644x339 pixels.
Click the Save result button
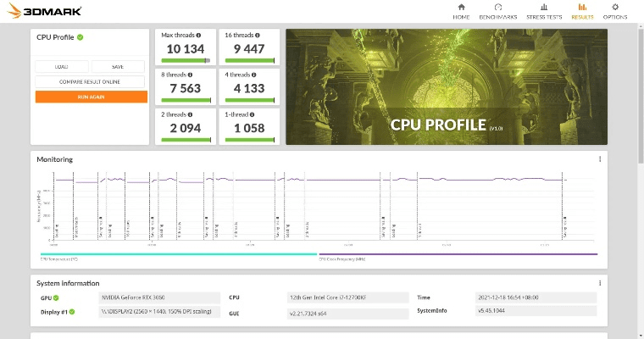click(117, 67)
